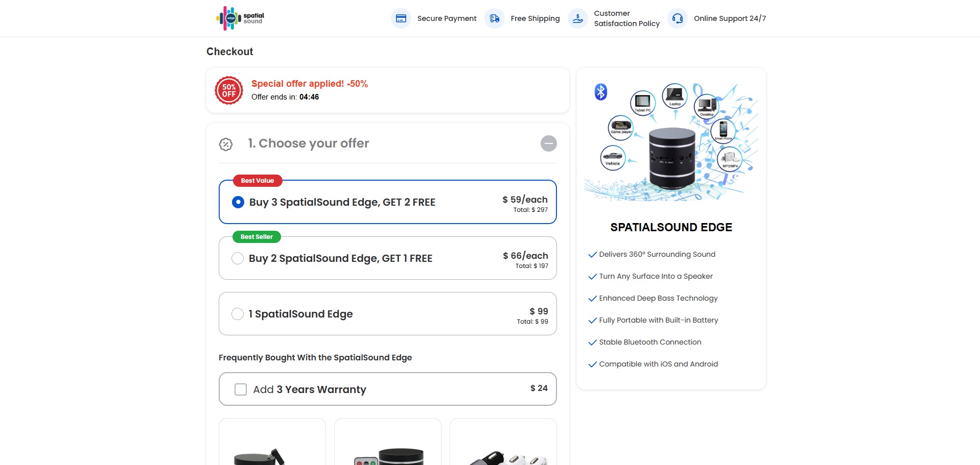
Task: Click the Customer Satisfaction Policy icon
Action: [x=577, y=18]
